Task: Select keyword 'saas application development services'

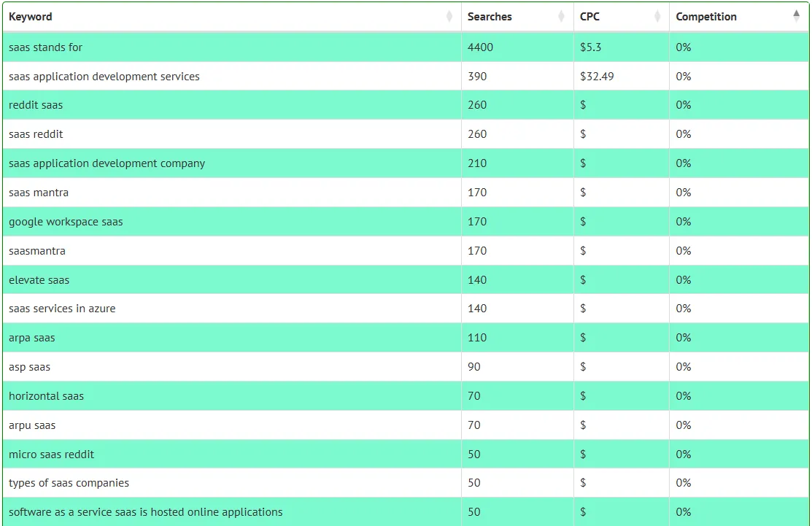Action: coord(104,77)
